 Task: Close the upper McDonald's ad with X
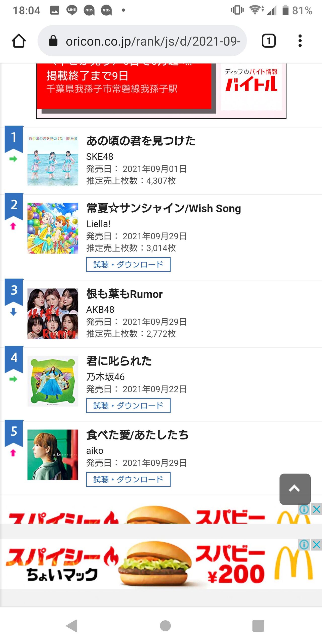pyautogui.click(x=316, y=509)
